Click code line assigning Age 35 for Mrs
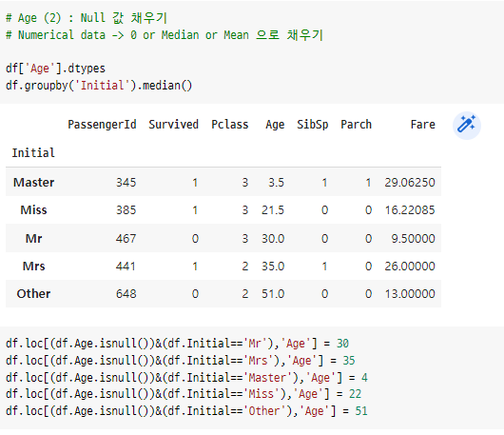The image size is (504, 435). click(181, 361)
